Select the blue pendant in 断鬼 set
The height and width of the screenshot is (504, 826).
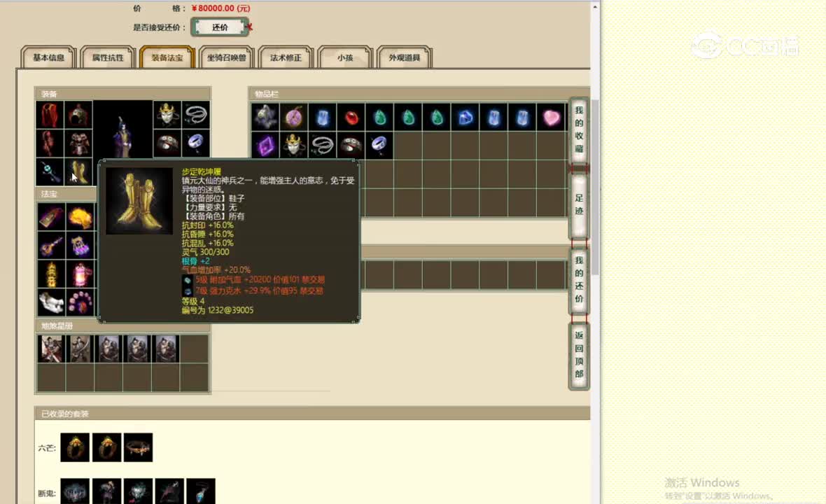click(x=201, y=492)
